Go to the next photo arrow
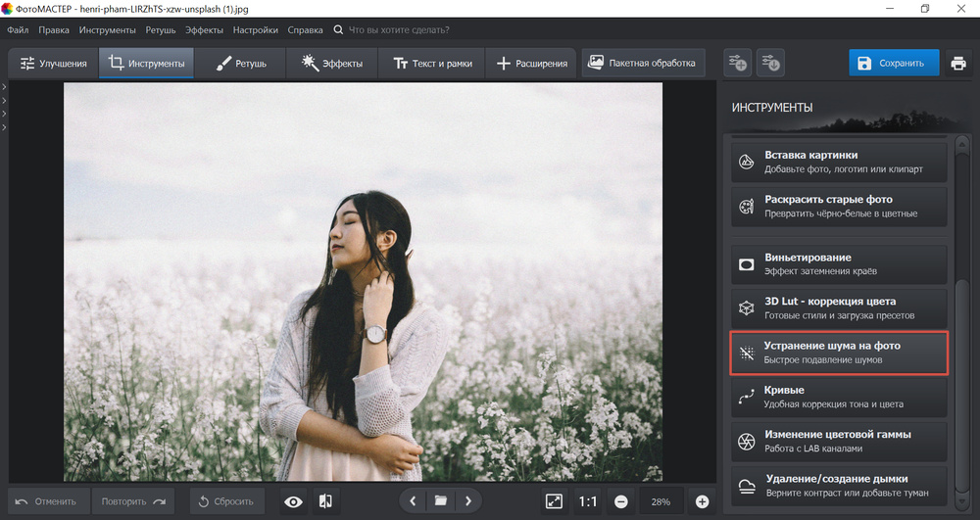Image resolution: width=980 pixels, height=520 pixels. click(x=468, y=501)
